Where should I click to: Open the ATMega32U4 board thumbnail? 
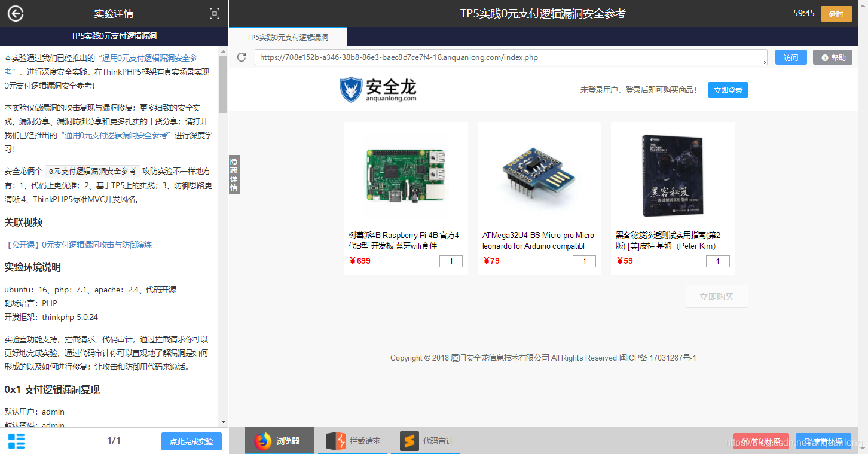[539, 177]
